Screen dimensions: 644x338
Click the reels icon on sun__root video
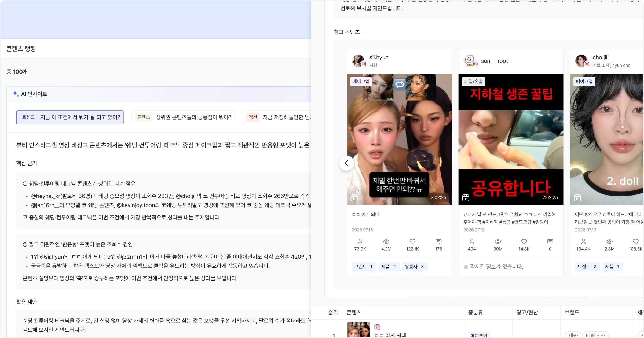466,198
